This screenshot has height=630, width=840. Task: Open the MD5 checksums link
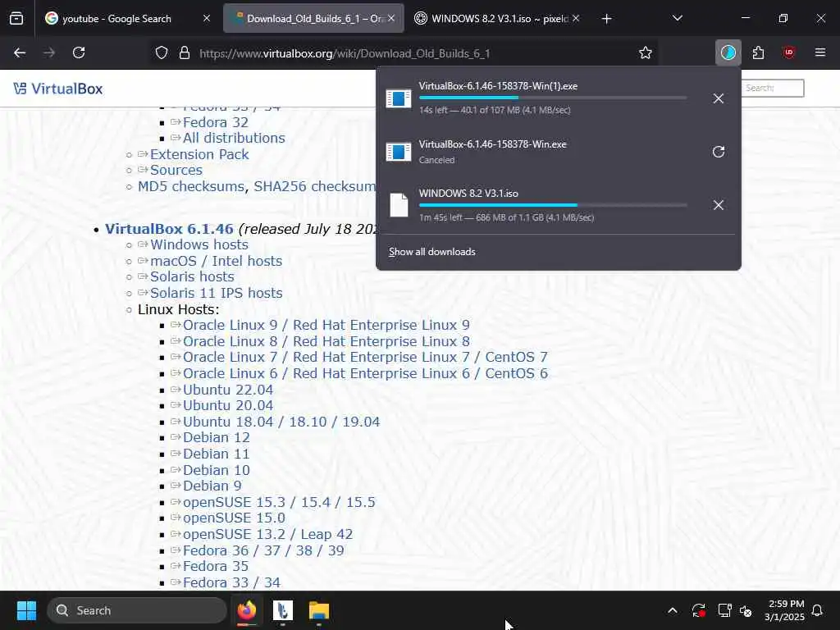190,186
